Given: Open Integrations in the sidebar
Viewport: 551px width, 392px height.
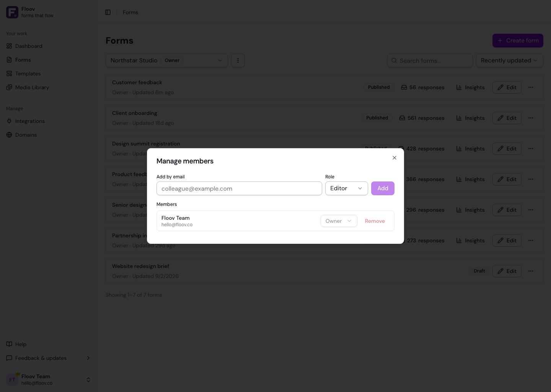Looking at the screenshot, I should click(49, 121).
